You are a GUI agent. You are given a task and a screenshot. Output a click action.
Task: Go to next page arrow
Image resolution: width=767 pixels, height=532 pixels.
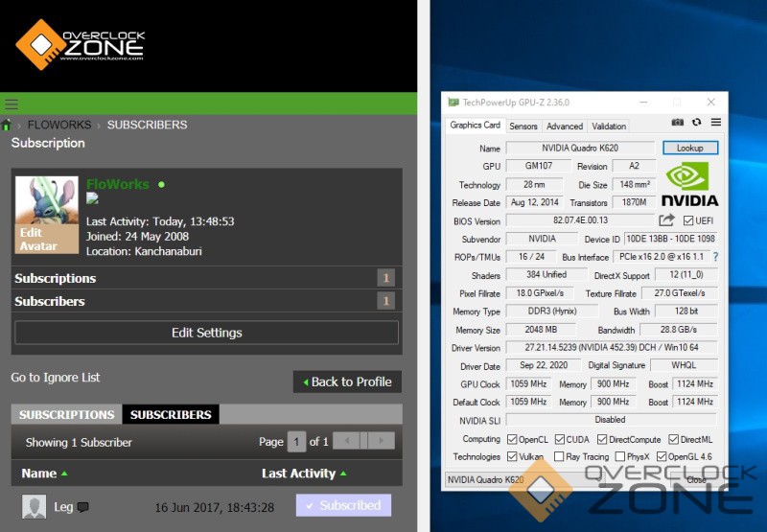(381, 441)
